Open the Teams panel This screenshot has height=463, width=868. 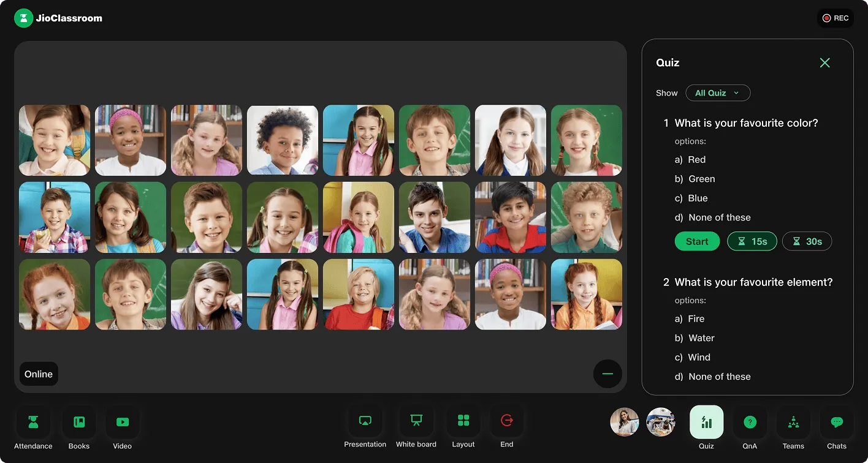(793, 423)
